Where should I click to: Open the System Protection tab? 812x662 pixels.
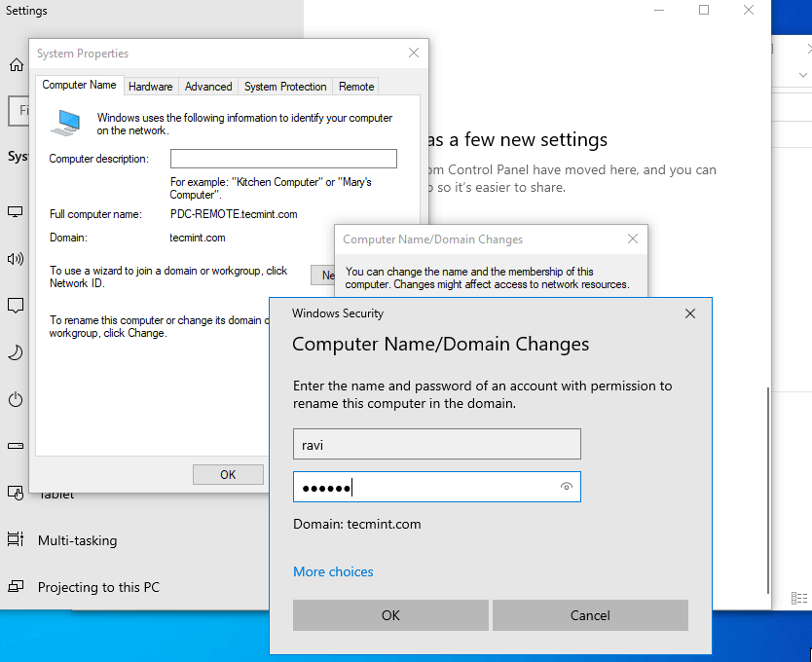point(285,87)
